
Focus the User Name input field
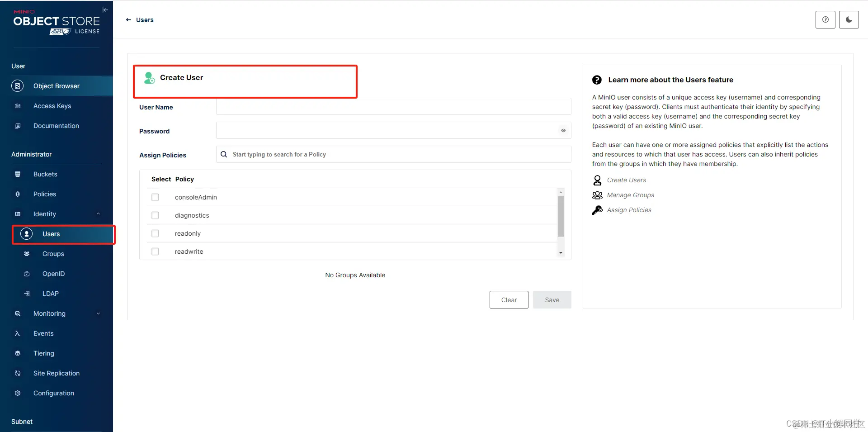tap(393, 107)
